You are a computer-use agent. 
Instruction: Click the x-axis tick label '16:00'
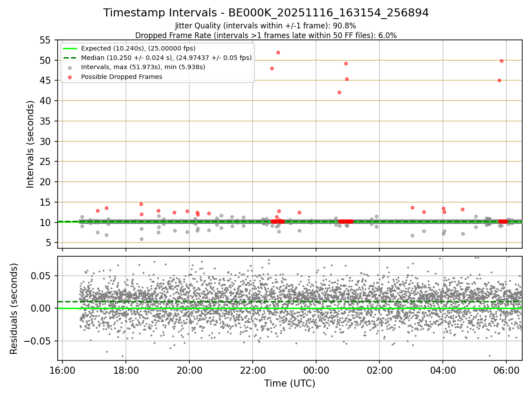click(63, 370)
